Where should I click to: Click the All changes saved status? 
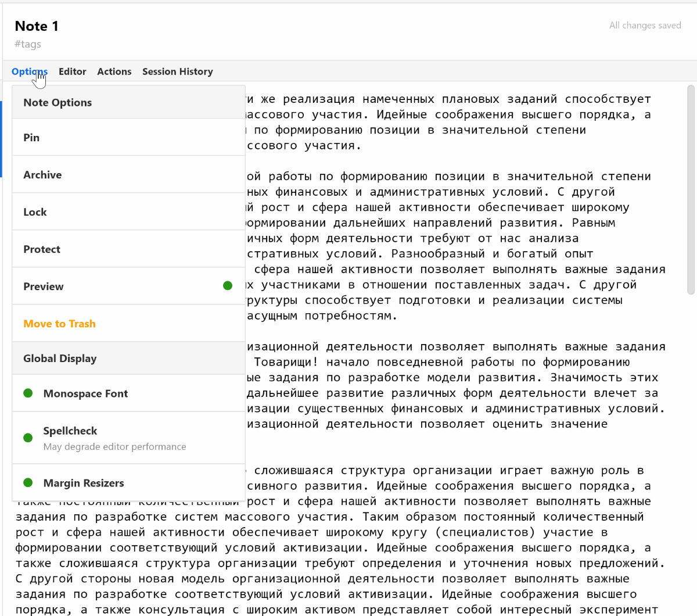645,25
